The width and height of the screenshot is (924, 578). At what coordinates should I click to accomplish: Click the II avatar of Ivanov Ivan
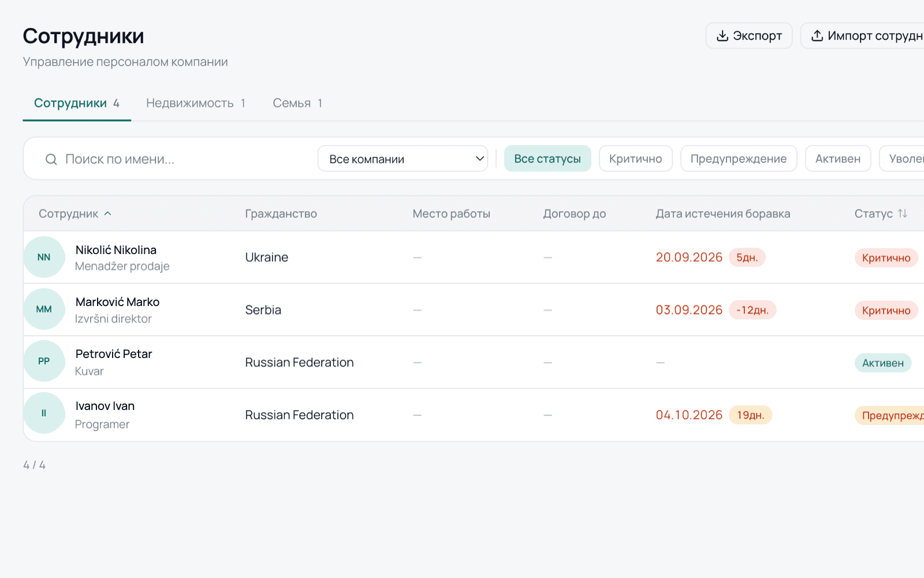(x=44, y=413)
